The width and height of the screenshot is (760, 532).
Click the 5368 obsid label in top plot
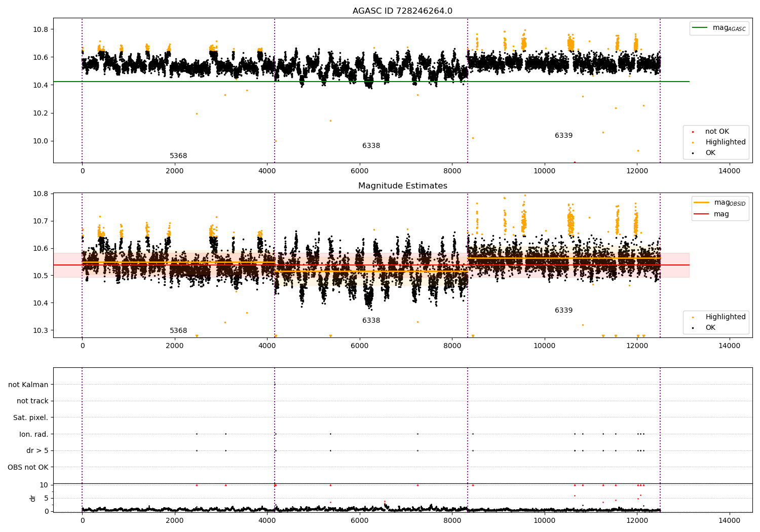178,156
